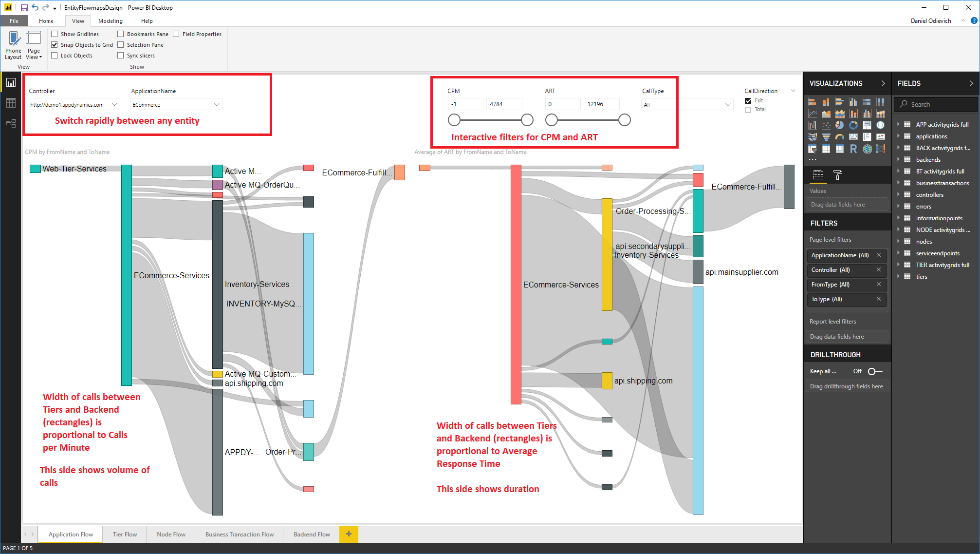Switch to Data view in left sidebar

coord(11,103)
